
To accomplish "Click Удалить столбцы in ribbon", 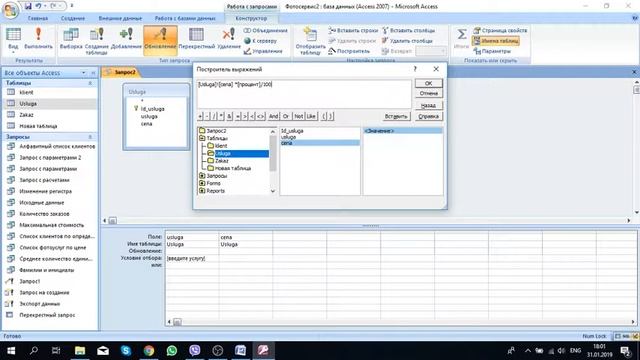I will point(407,41).
